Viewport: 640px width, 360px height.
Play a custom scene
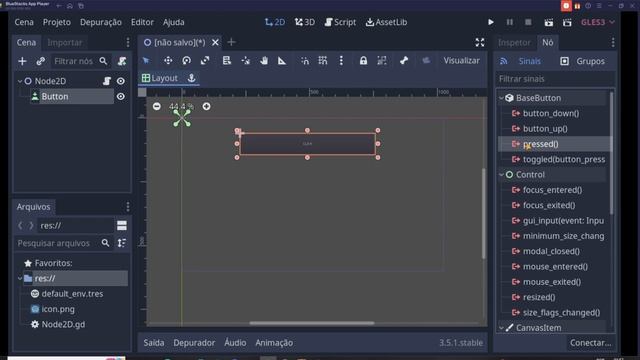(x=567, y=22)
